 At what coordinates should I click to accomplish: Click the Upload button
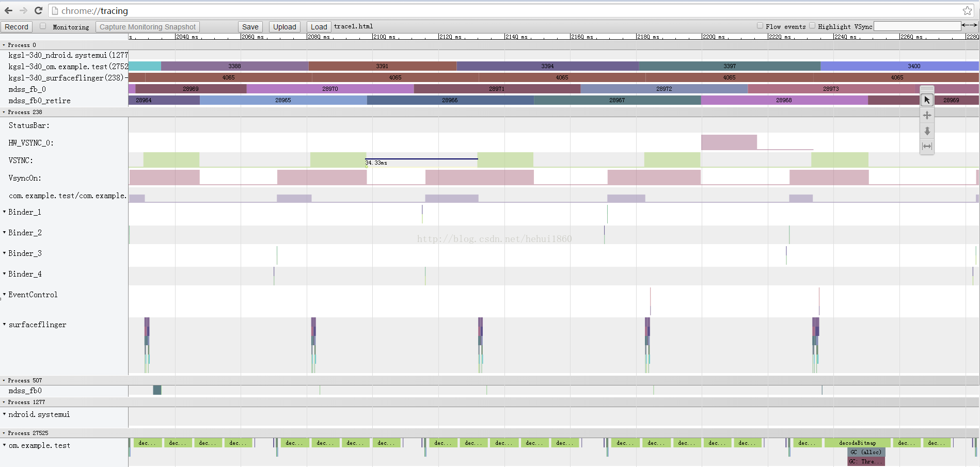(284, 27)
